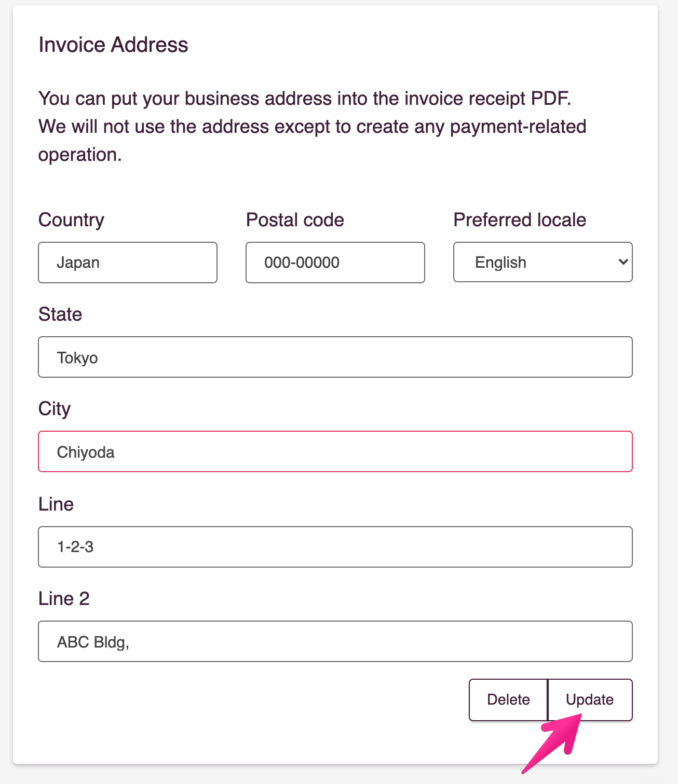Viewport: 678px width, 784px height.
Task: Click the City field showing Chiyoda
Action: pos(335,451)
